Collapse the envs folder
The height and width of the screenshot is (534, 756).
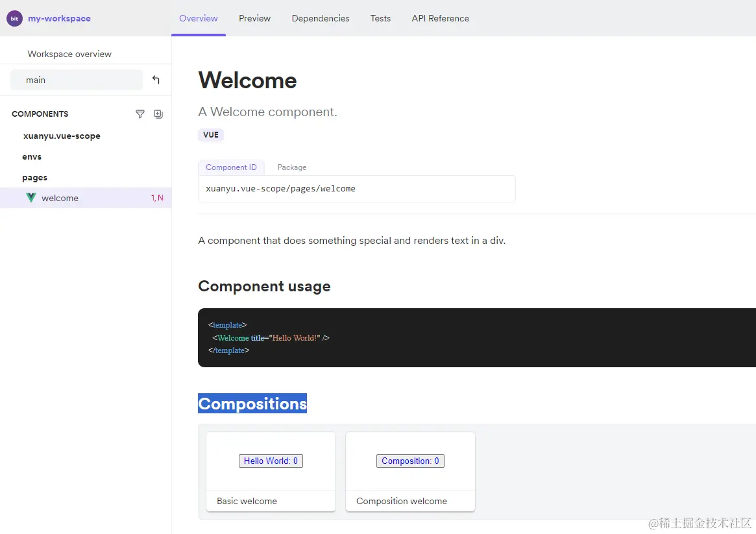[32, 157]
